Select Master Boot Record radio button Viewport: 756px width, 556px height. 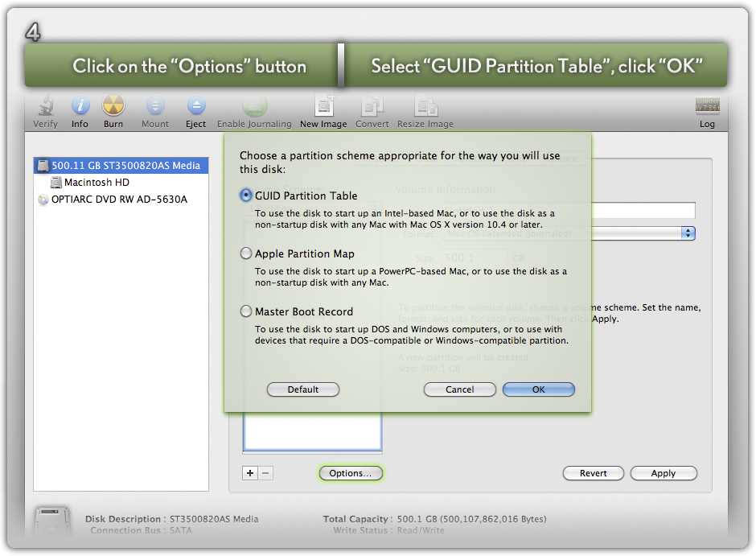(246, 311)
